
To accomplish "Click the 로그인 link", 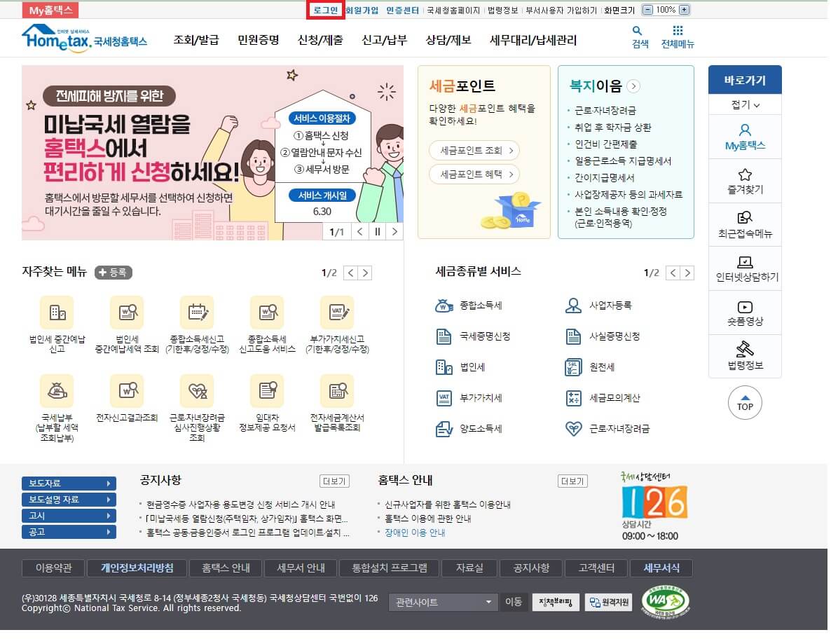I will pyautogui.click(x=326, y=10).
